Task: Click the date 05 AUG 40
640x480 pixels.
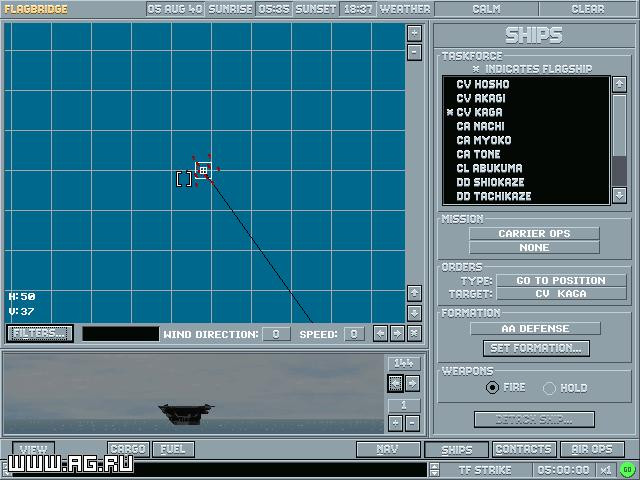Action: pyautogui.click(x=175, y=9)
